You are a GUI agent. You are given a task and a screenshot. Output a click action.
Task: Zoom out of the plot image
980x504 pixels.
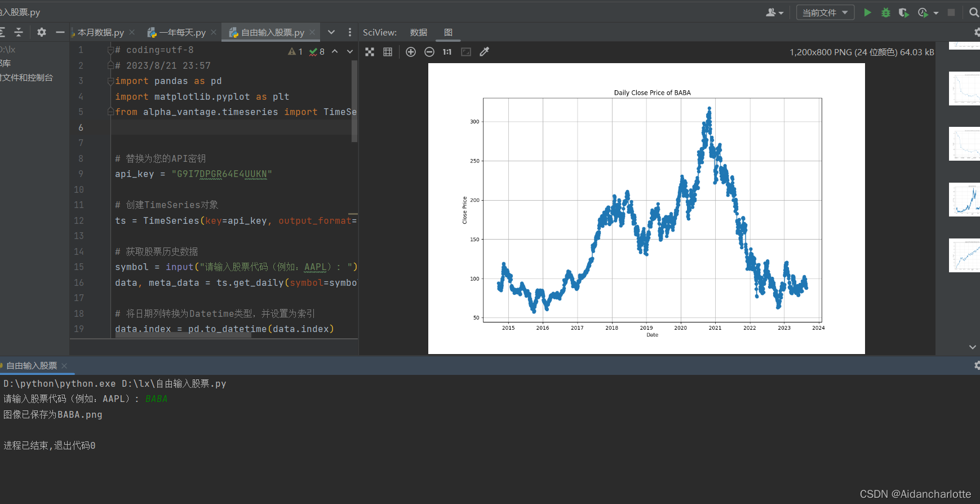coord(429,52)
